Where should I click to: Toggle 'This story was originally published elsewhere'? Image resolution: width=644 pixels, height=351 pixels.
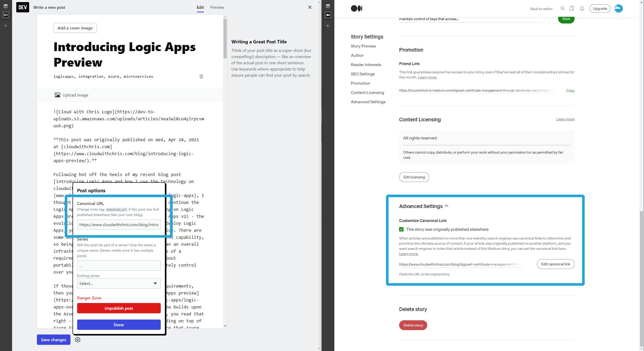[x=401, y=229]
